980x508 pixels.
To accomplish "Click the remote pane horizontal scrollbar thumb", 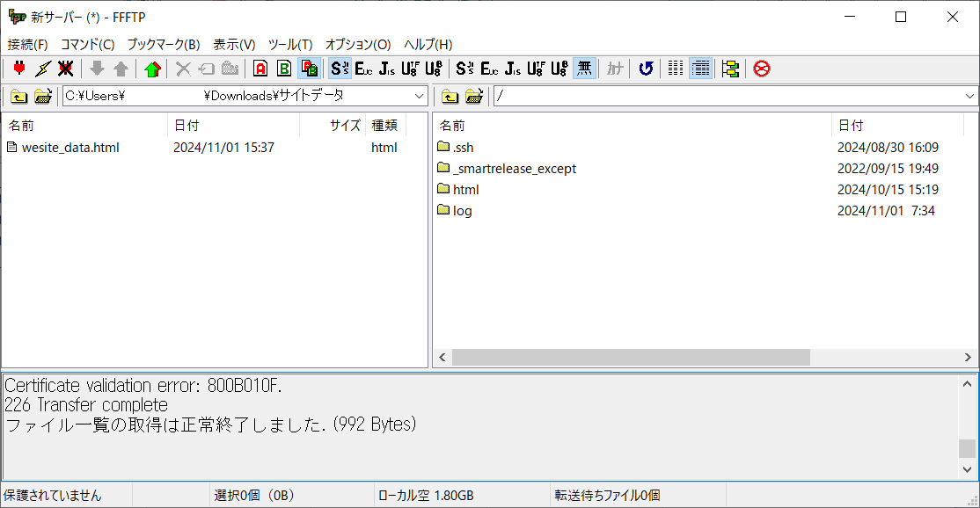I will tap(630, 358).
